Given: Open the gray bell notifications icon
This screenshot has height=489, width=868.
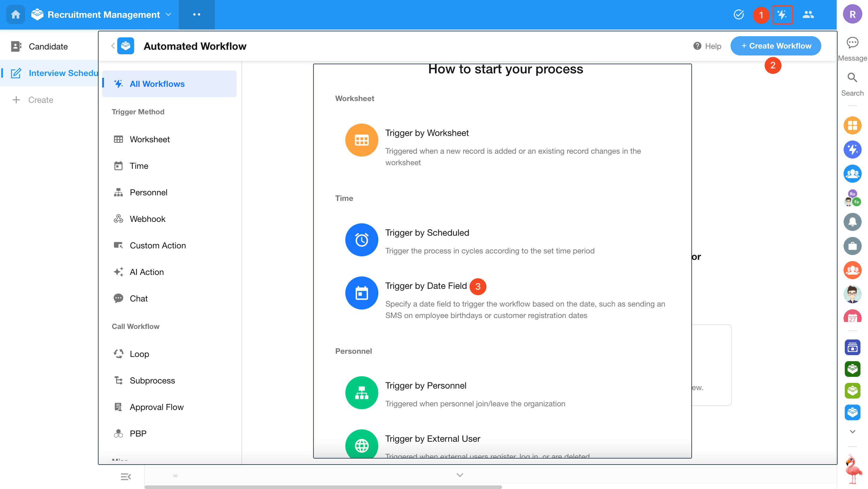Looking at the screenshot, I should click(x=852, y=222).
